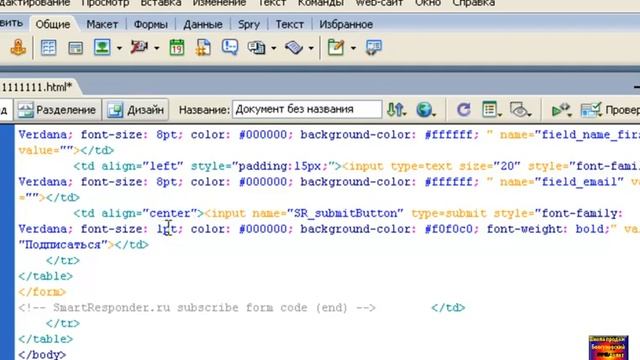Open the Head elements dropdown arrow

(274, 48)
